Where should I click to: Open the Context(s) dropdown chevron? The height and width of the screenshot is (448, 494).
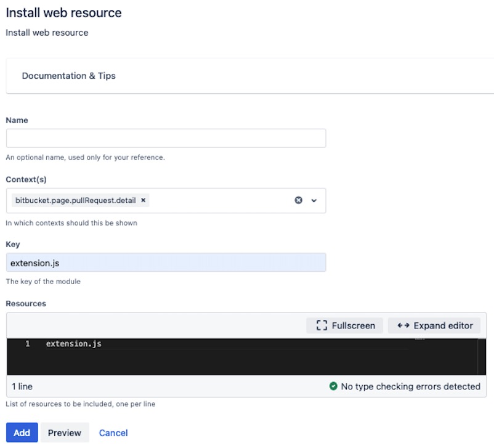click(x=314, y=200)
